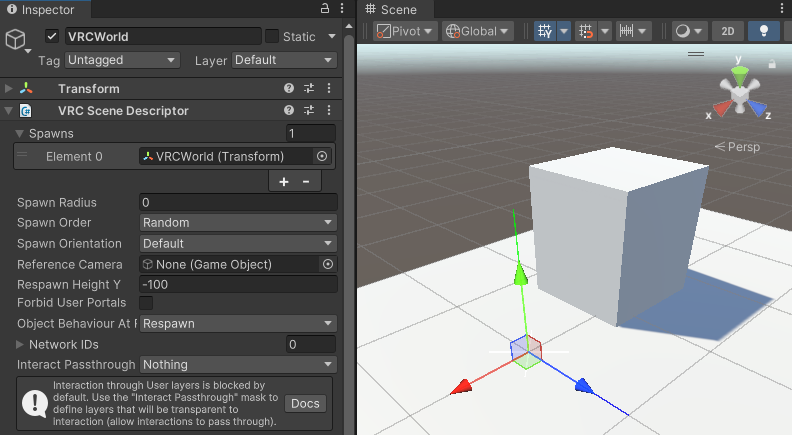Expand the Network IDs foldout
The image size is (792, 435).
pyautogui.click(x=20, y=345)
